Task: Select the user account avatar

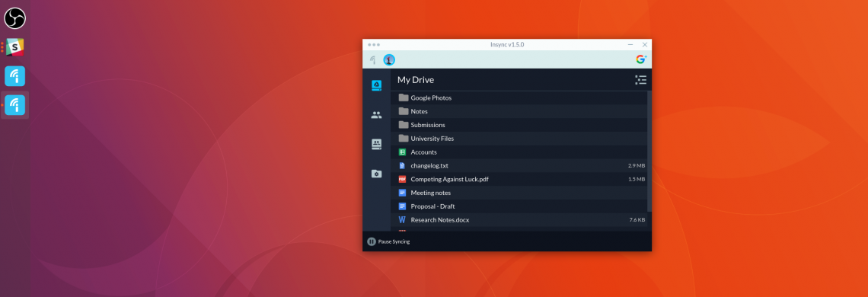Action: coord(389,60)
